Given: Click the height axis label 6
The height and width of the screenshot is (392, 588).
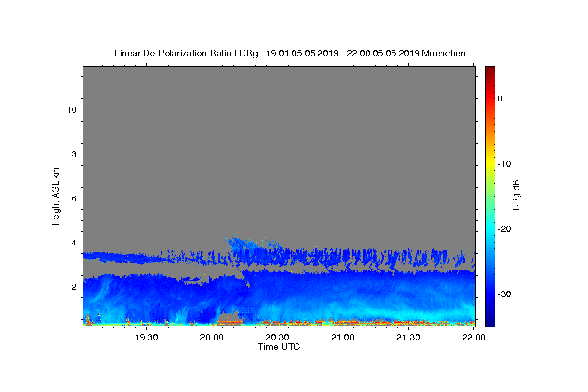Looking at the screenshot, I should point(73,198).
